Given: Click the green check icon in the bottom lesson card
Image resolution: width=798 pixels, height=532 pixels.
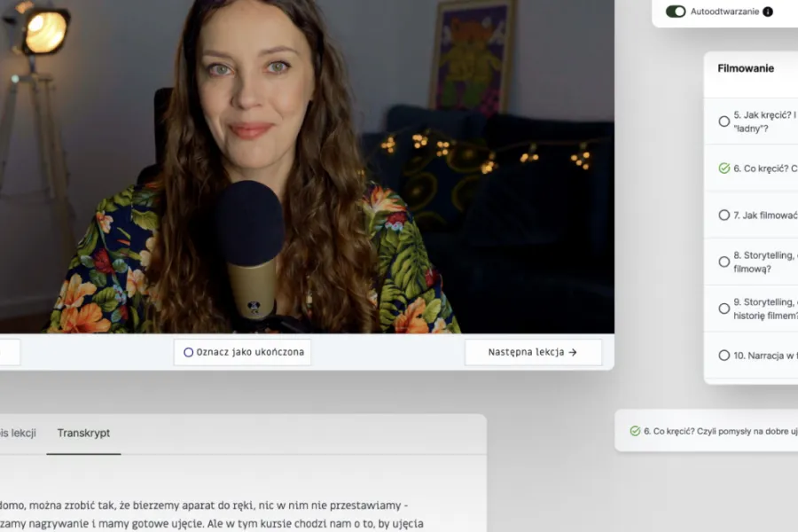Looking at the screenshot, I should pyautogui.click(x=635, y=431).
